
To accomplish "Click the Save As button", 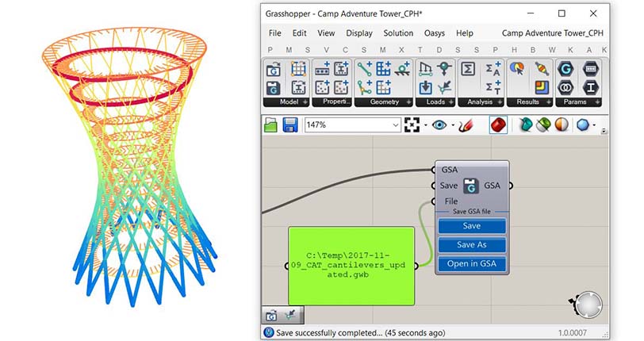I will pos(471,245).
